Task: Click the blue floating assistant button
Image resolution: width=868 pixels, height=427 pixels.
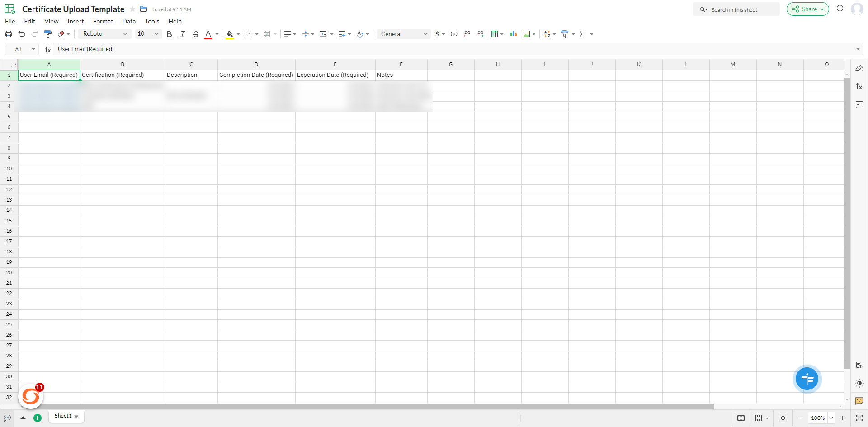Action: point(807,379)
